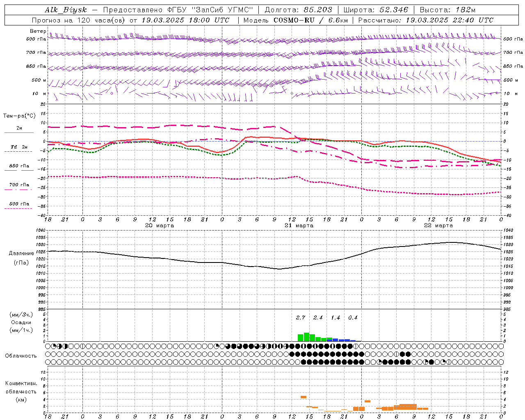Click the Тем-ра(°C) axis title
Viewport: 525px width, 420px height.
[x=19, y=116]
